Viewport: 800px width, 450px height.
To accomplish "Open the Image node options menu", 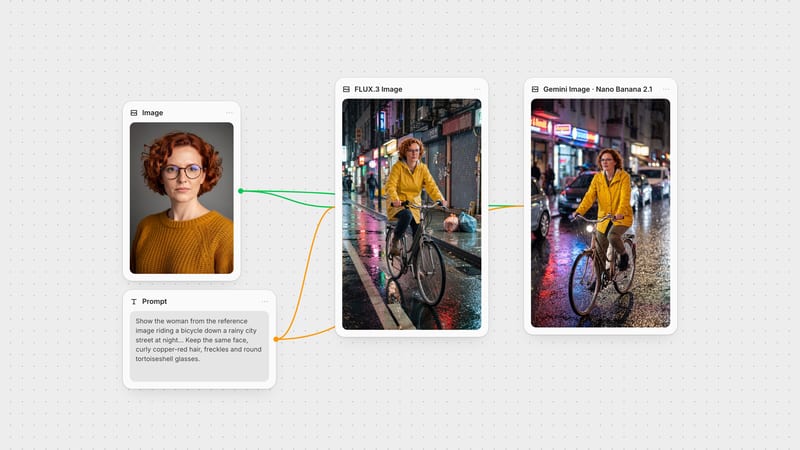I will [x=229, y=113].
